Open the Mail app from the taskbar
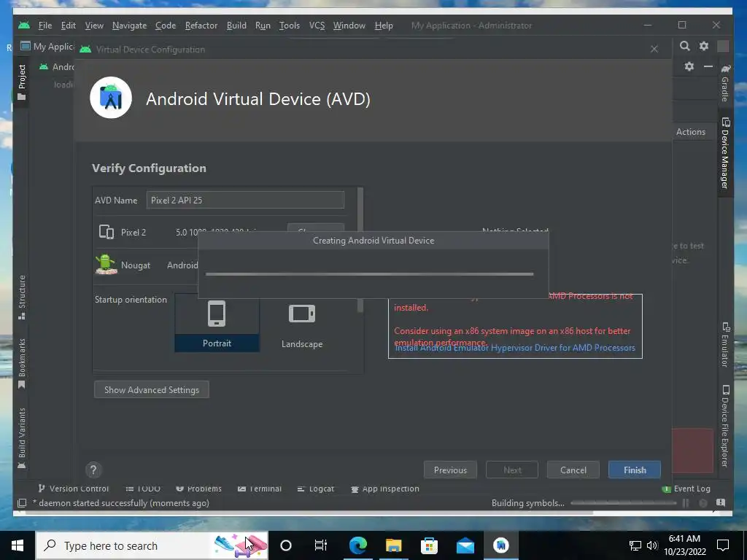 465,545
